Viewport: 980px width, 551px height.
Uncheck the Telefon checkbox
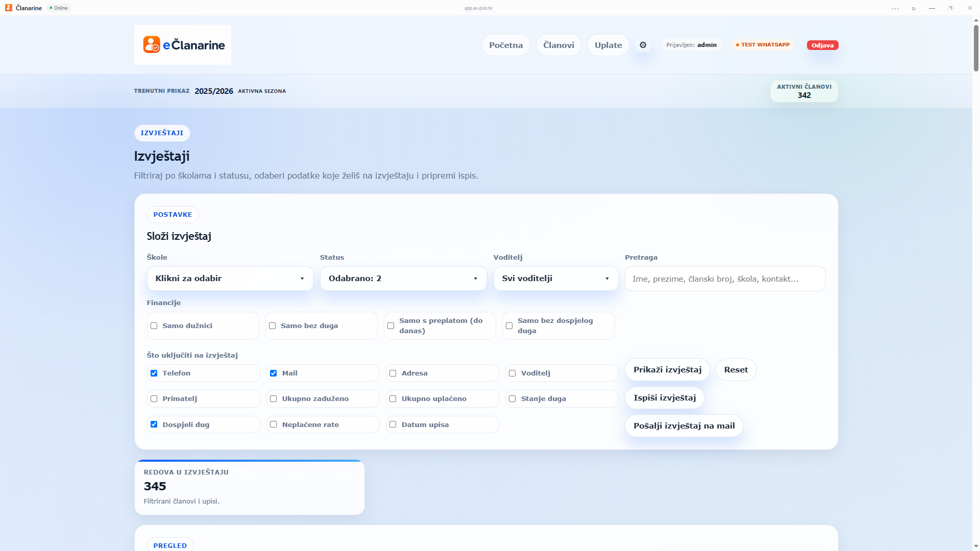click(154, 373)
